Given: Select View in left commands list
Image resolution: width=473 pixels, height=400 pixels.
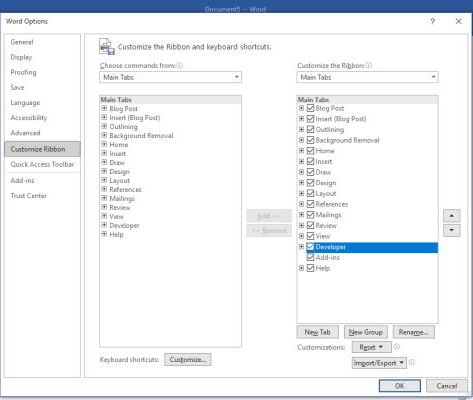Looking at the screenshot, I should [x=116, y=216].
